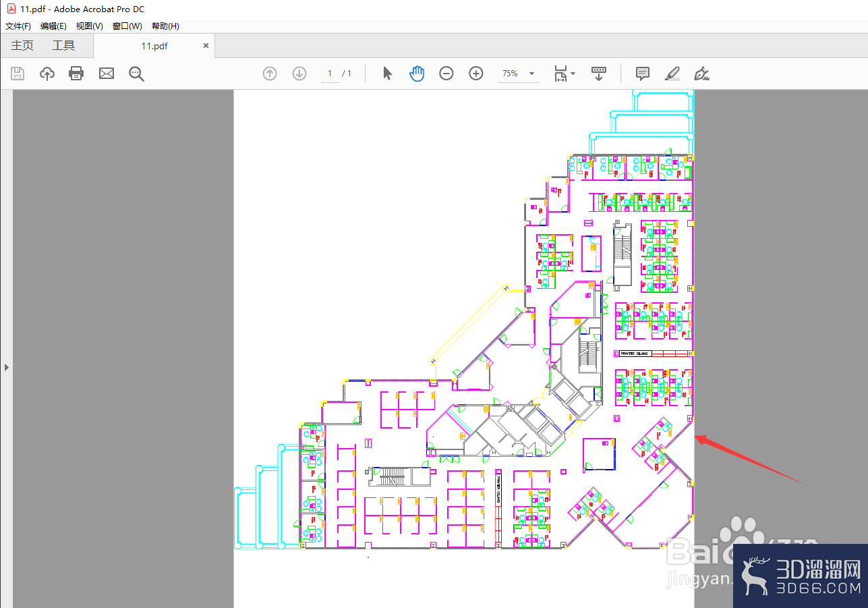The height and width of the screenshot is (608, 868).
Task: Click the page number field
Action: point(330,74)
